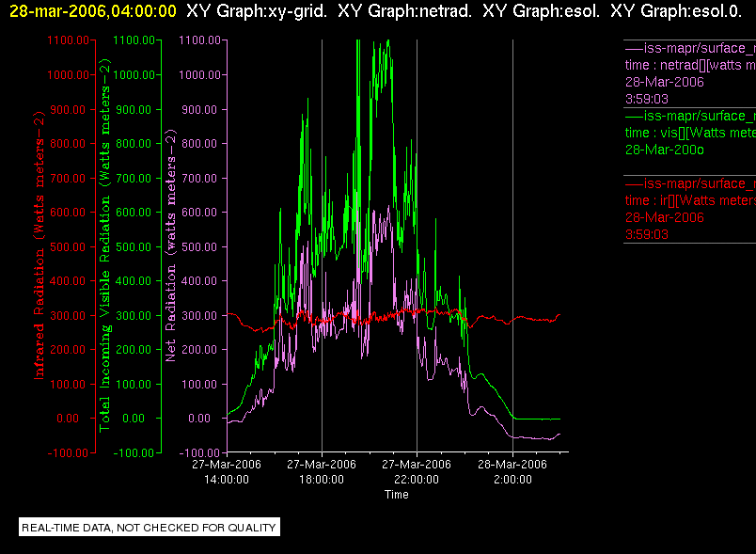The height and width of the screenshot is (554, 756).
Task: Click the 27-Mar-2006 18:00:00 time axis label
Action: click(322, 471)
